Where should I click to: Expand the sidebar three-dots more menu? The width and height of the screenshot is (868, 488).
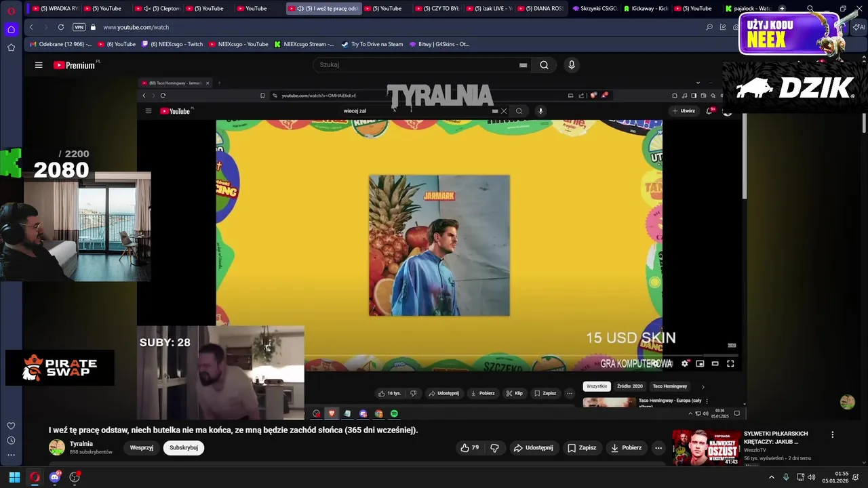point(11,455)
